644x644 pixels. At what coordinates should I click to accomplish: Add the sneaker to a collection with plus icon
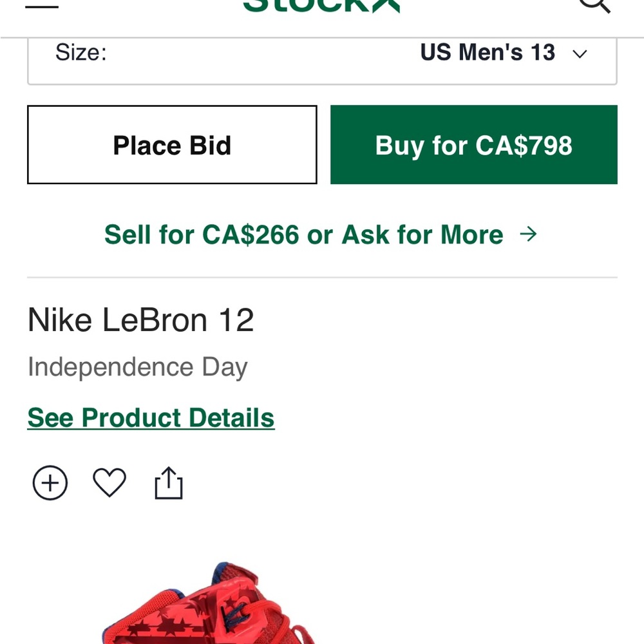[50, 482]
